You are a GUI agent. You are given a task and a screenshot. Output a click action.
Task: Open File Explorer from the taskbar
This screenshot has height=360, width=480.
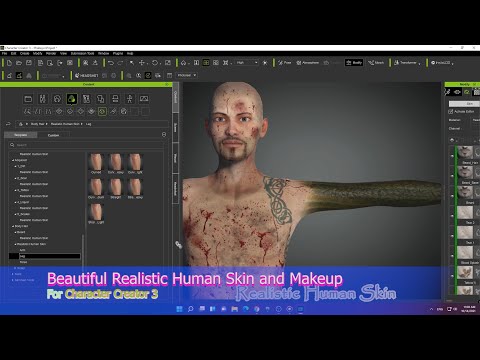[234, 309]
